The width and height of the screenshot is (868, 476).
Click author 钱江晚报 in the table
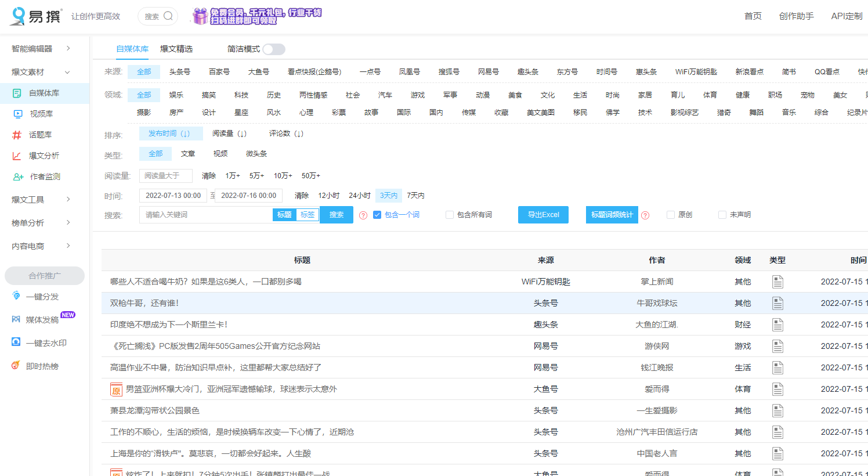point(657,367)
